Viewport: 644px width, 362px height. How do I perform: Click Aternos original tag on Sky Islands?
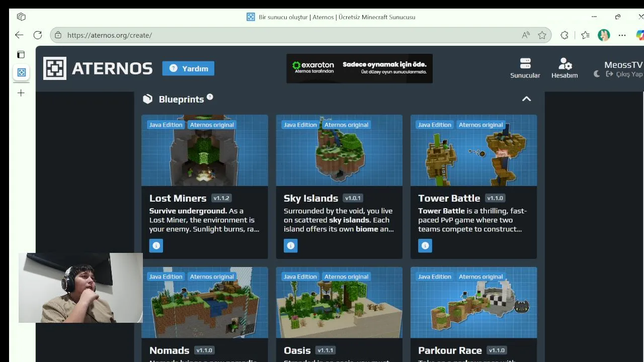pos(346,125)
